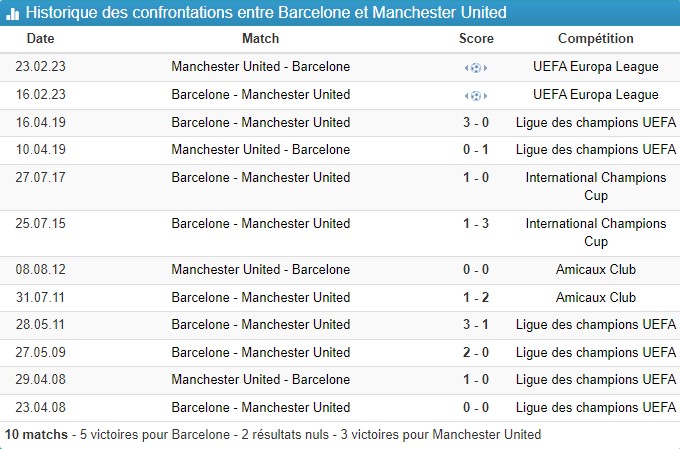This screenshot has height=449, width=680.
Task: Click the UEFA Europa League competition on 23.02.23
Action: point(596,67)
